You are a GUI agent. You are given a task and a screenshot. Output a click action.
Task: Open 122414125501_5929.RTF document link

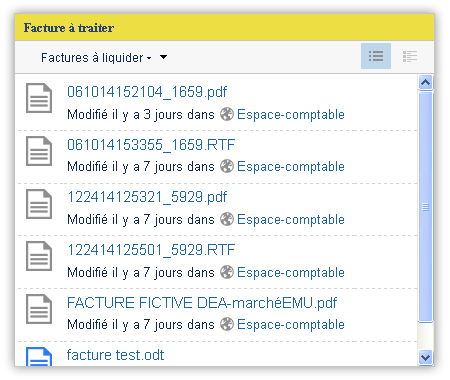(151, 250)
